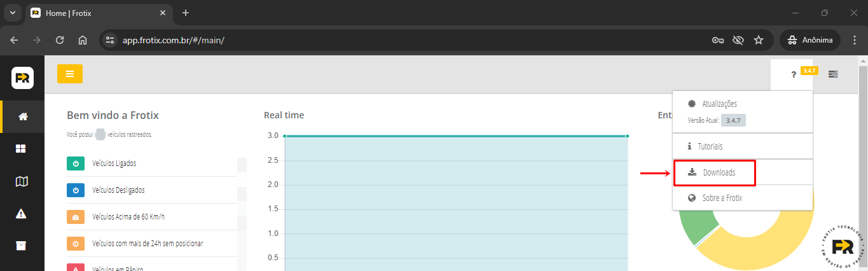
Task: Open Sobre a Frotix menu entry
Action: [x=722, y=198]
